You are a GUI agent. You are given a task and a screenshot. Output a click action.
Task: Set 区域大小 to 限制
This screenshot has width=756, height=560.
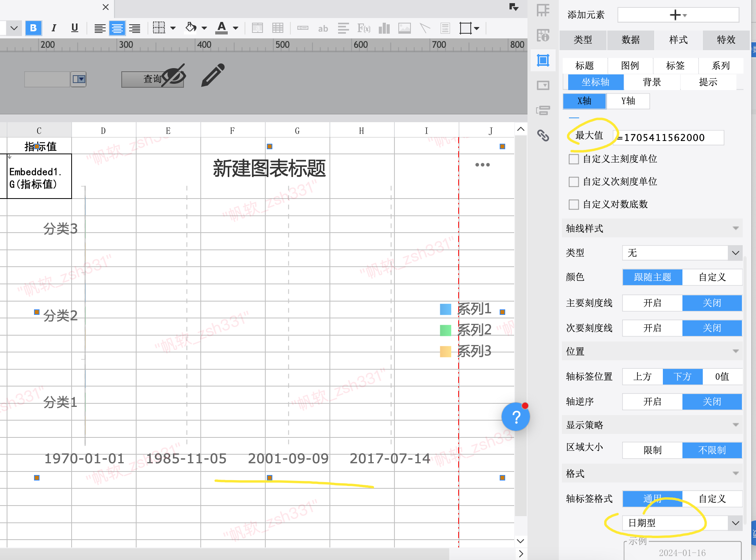point(652,450)
